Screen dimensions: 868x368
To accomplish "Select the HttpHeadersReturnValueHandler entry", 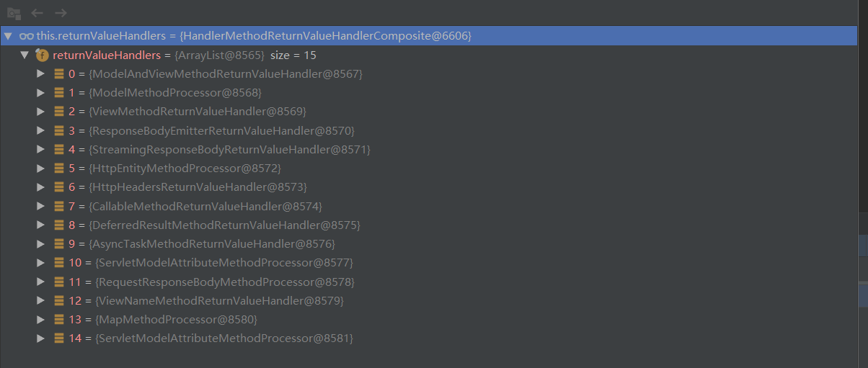I will pos(188,187).
